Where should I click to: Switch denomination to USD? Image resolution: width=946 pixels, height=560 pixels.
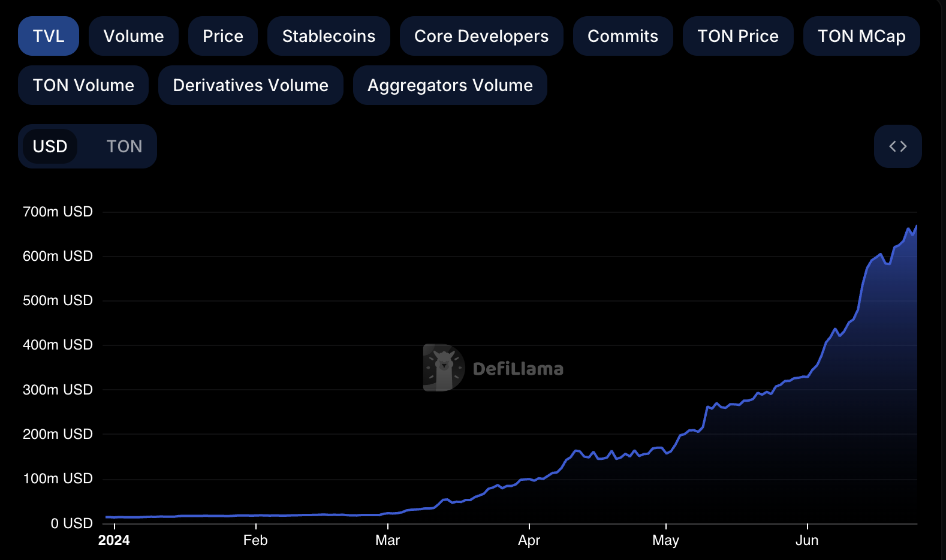pyautogui.click(x=50, y=146)
